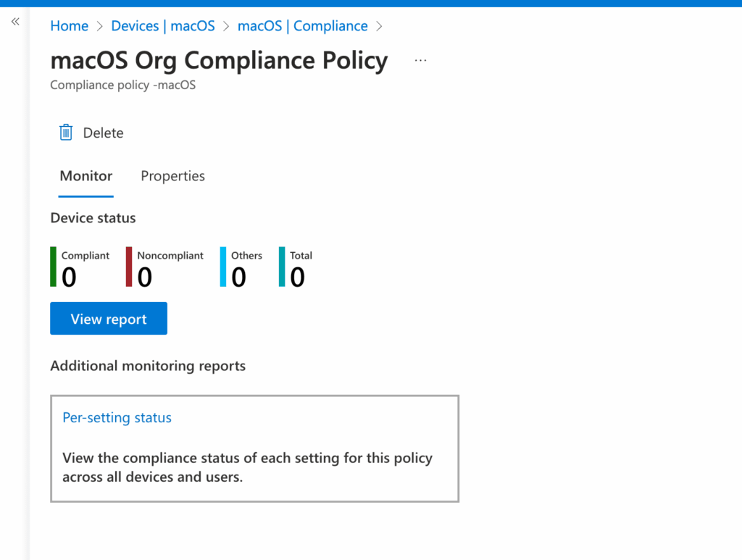Image resolution: width=742 pixels, height=560 pixels.
Task: Click the View report button
Action: click(108, 318)
